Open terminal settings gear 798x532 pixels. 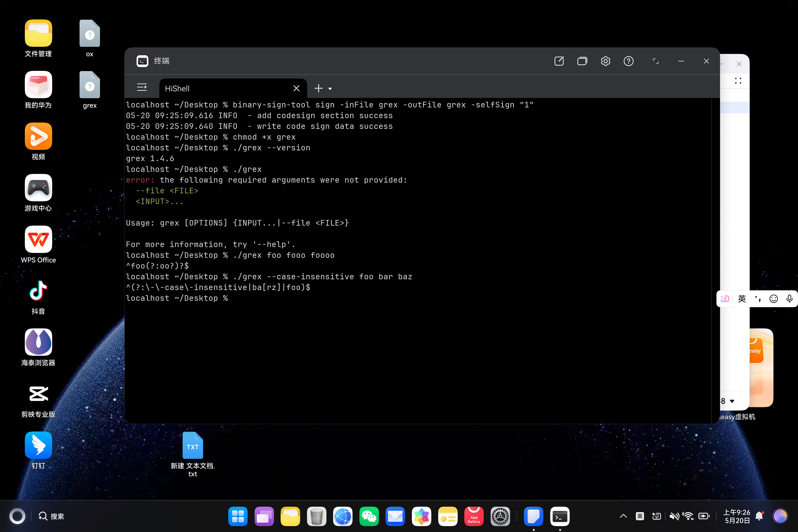coord(605,61)
